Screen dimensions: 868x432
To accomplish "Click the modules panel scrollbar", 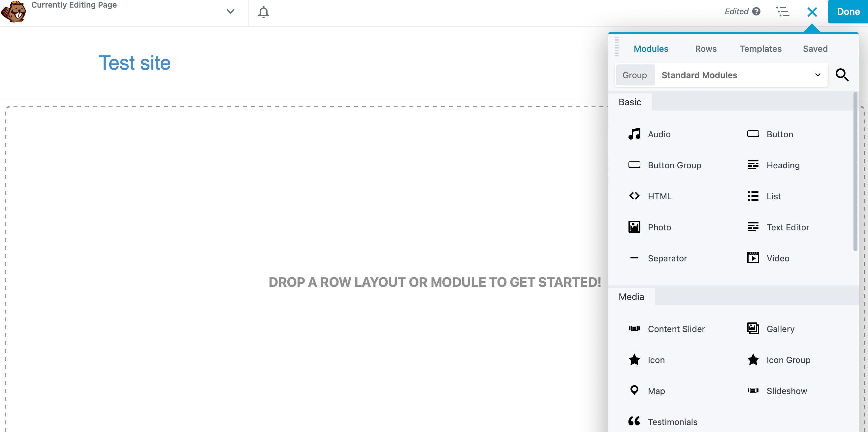I will click(x=855, y=172).
